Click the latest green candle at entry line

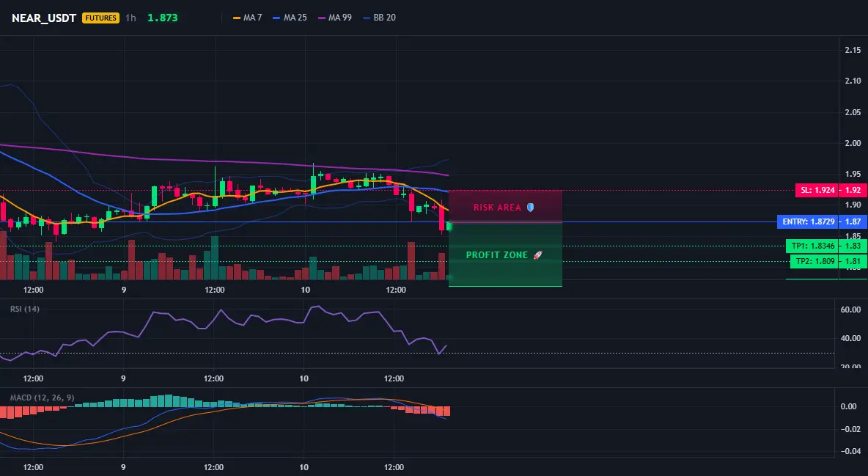click(x=449, y=226)
